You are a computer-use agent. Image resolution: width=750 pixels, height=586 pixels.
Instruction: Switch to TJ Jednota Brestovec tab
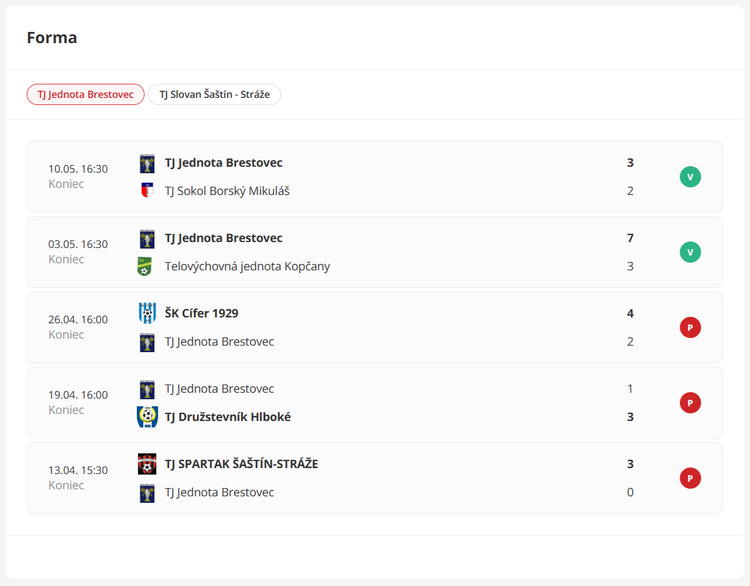tap(86, 94)
